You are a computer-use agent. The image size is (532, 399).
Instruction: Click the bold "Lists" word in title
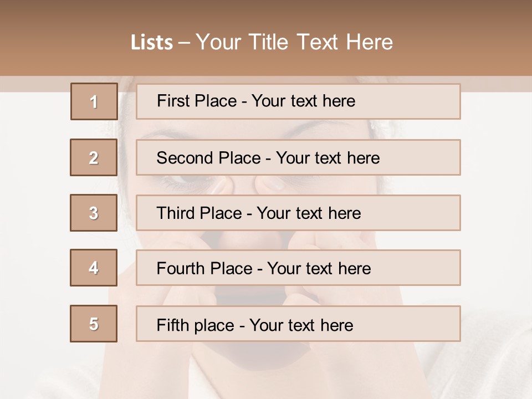click(x=152, y=43)
